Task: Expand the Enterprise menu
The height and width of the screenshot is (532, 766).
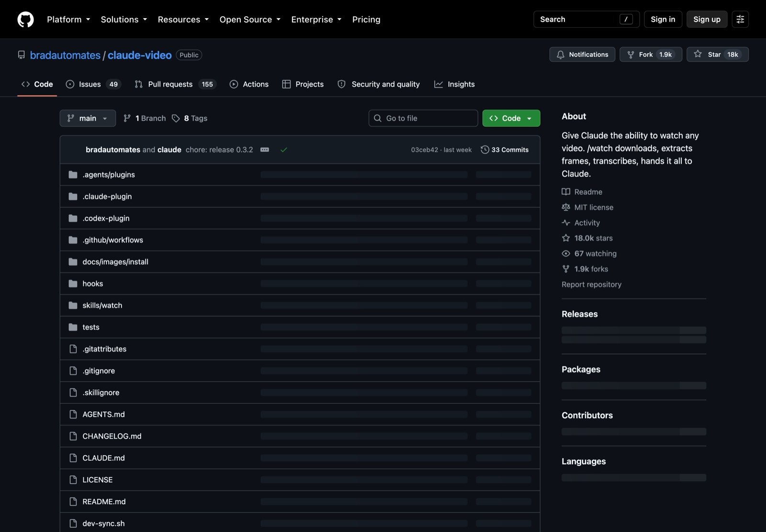Action: click(x=316, y=19)
